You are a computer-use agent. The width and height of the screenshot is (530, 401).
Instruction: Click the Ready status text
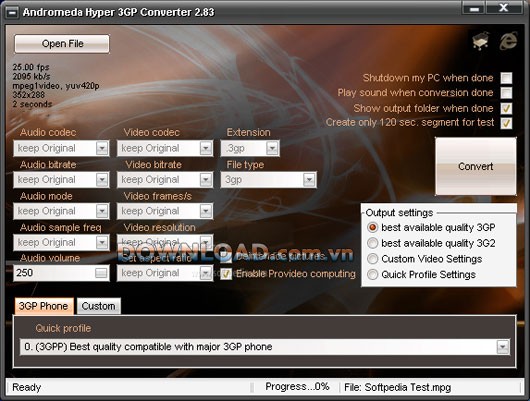coord(26,387)
